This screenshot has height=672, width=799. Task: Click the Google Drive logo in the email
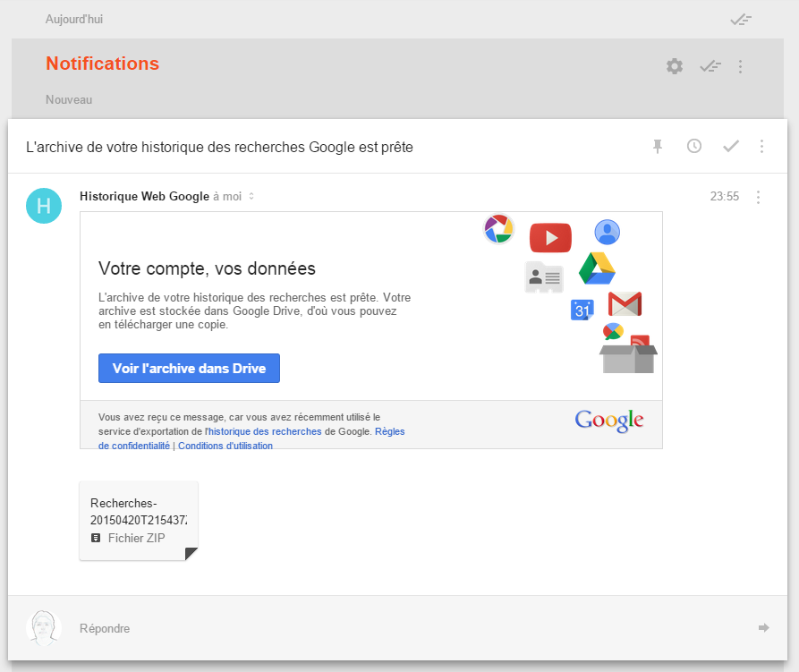coord(597,268)
